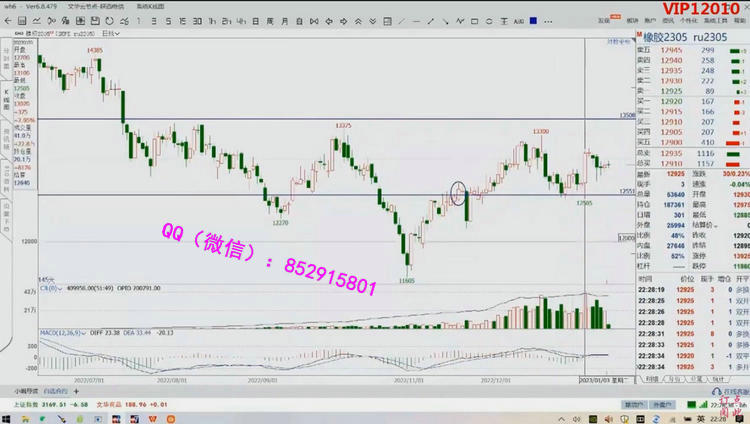Screen dimensions: 750x424
Task: Click the blue color swatch in the toolbar
Action: tap(534, 18)
